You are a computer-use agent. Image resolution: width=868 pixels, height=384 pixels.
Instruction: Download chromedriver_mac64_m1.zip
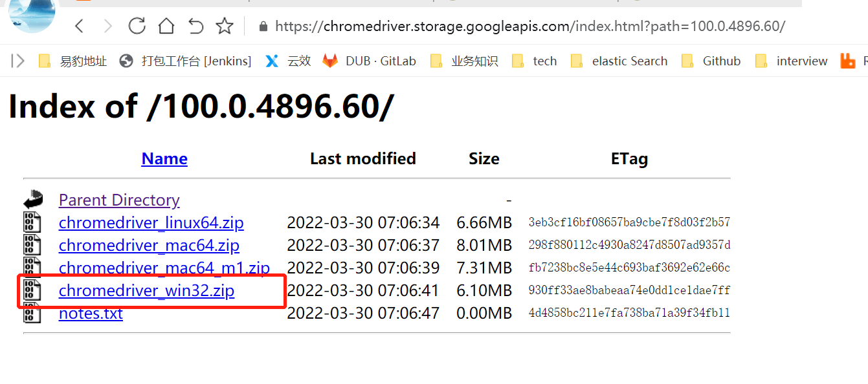pyautogui.click(x=164, y=268)
